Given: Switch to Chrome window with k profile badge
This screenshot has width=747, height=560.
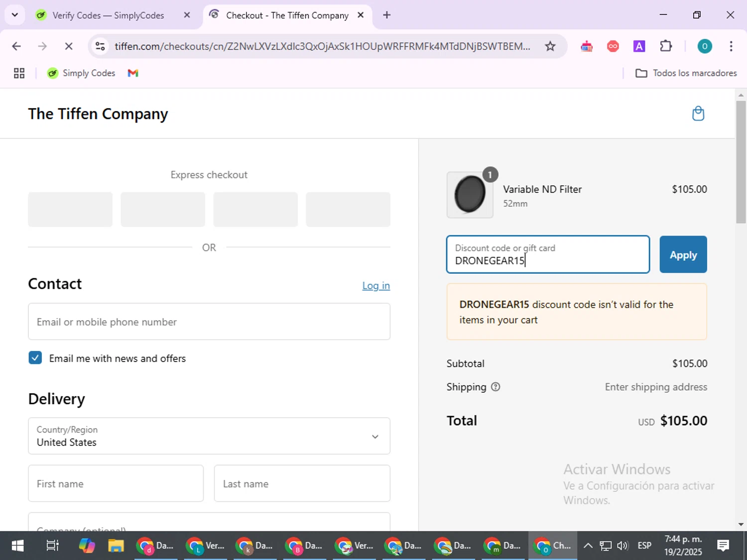Looking at the screenshot, I should click(254, 546).
